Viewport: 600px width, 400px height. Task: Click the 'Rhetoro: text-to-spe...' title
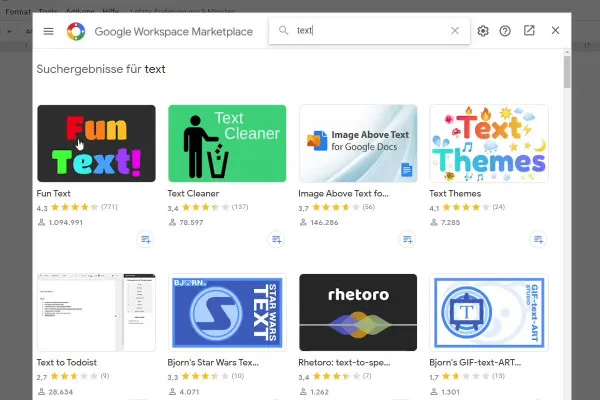click(x=344, y=362)
